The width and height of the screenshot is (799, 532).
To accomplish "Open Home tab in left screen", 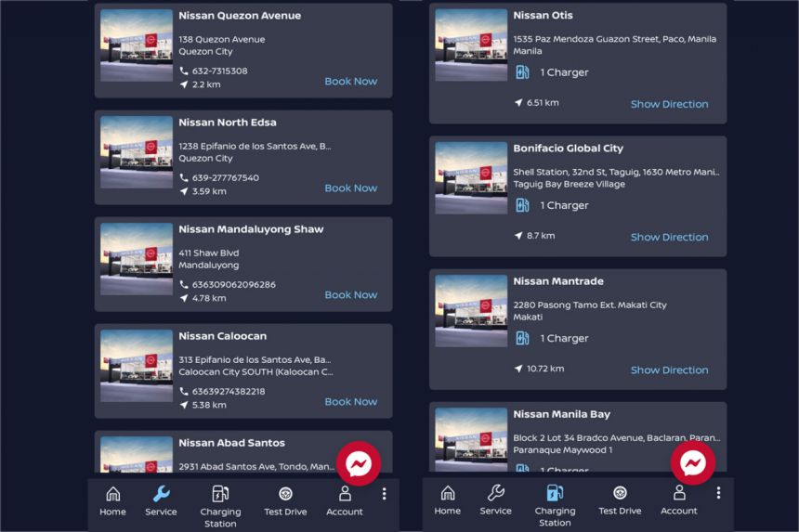I will click(112, 501).
